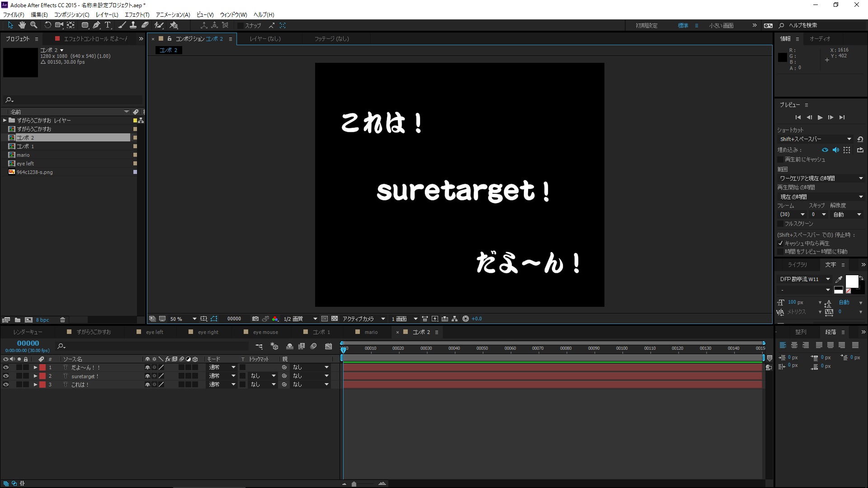Screen dimensions: 868x488
Task: Select the Eraser tool
Action: [x=145, y=25]
